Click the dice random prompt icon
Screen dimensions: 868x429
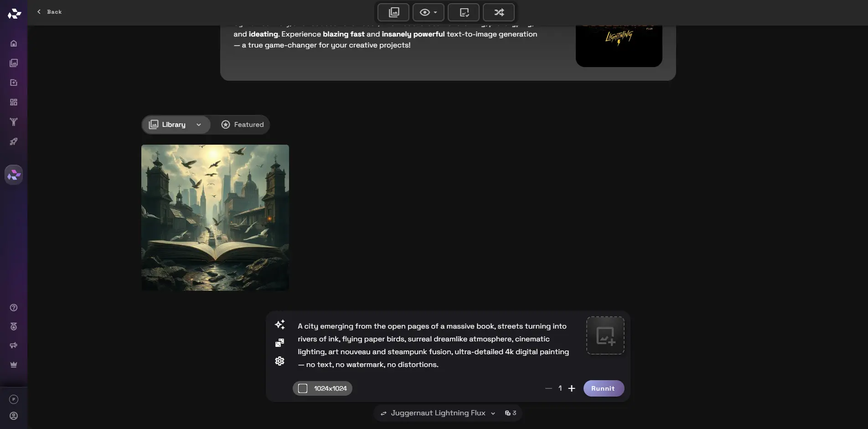280,343
